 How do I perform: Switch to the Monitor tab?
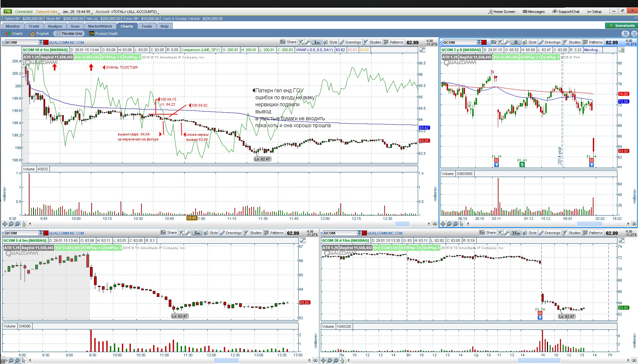pos(13,26)
